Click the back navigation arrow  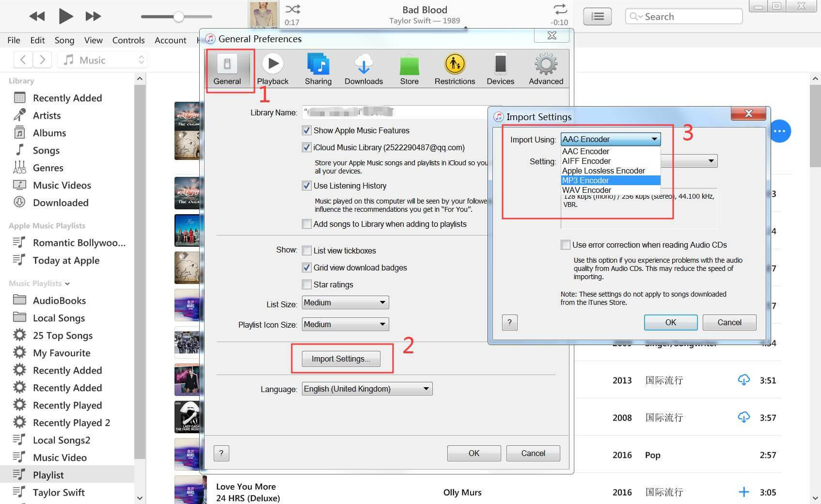coord(23,60)
